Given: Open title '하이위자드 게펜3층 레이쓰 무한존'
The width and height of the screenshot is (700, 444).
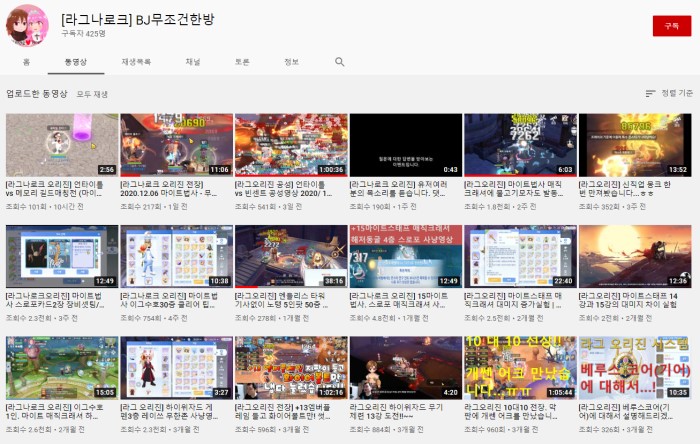Looking at the screenshot, I should pos(170,412).
